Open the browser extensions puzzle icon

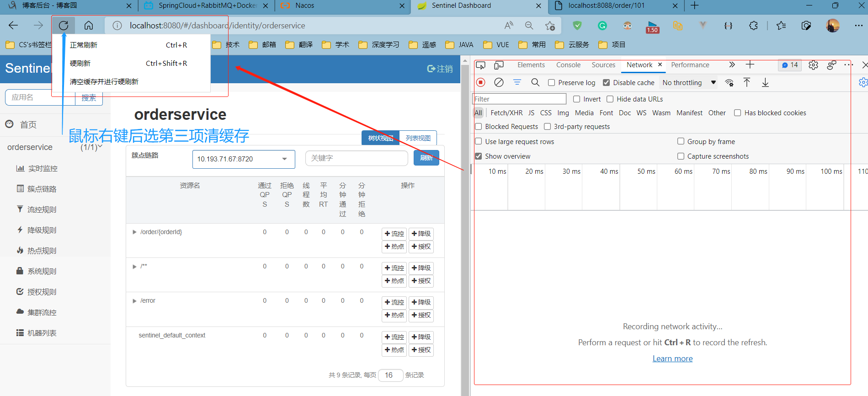(x=753, y=26)
